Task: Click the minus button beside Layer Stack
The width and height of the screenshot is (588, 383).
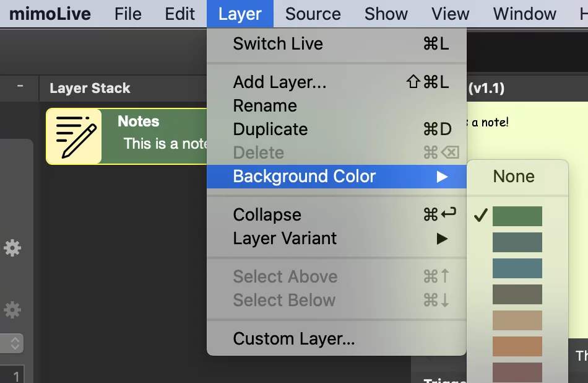Action: tap(20, 86)
